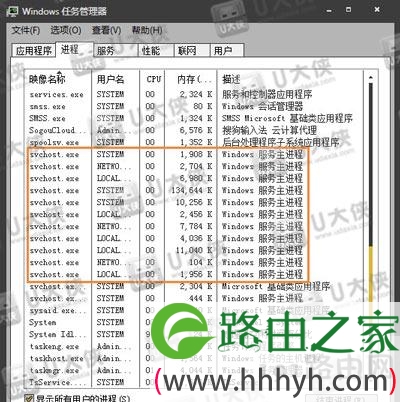Select the System process row
Viewport: 400px width, 402px height.
193,322
